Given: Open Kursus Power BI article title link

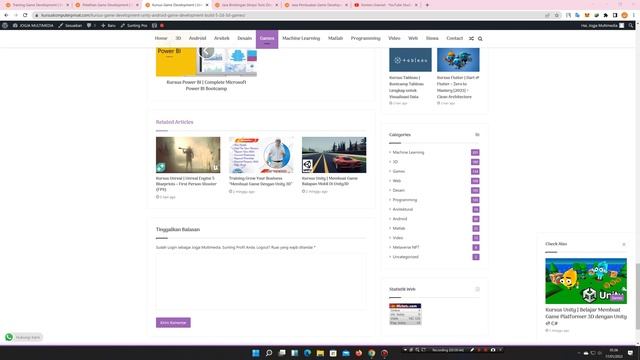Looking at the screenshot, I should click(x=206, y=85).
